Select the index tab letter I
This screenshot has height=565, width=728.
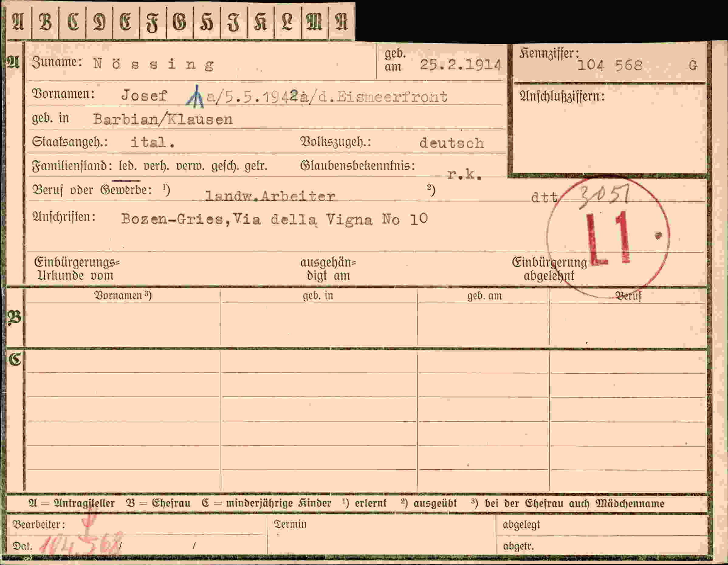233,23
